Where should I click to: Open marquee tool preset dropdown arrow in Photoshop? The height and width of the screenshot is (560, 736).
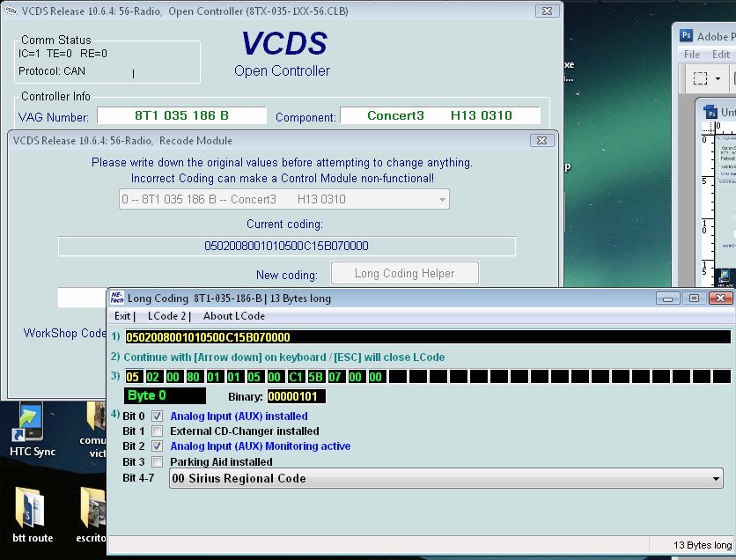pos(718,79)
